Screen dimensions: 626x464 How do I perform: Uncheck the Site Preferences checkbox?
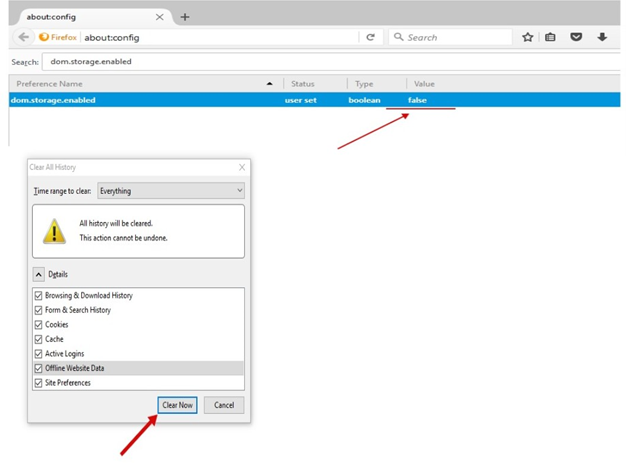coord(39,383)
